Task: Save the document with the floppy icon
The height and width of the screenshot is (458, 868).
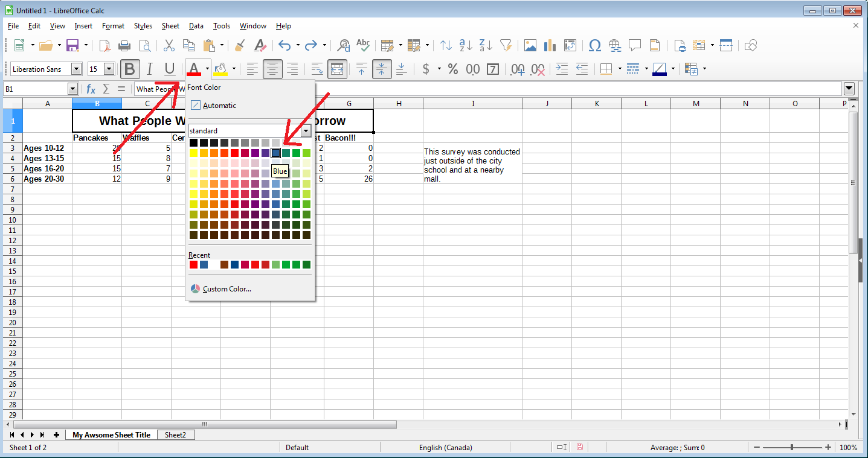Action: coord(72,45)
